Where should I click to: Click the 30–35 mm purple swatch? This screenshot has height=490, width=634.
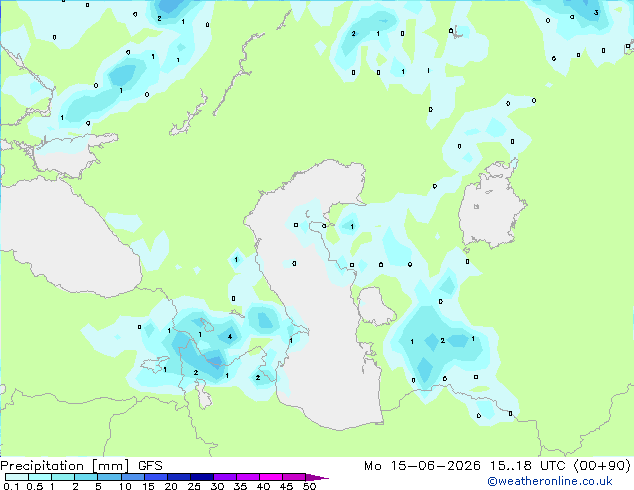point(224,477)
